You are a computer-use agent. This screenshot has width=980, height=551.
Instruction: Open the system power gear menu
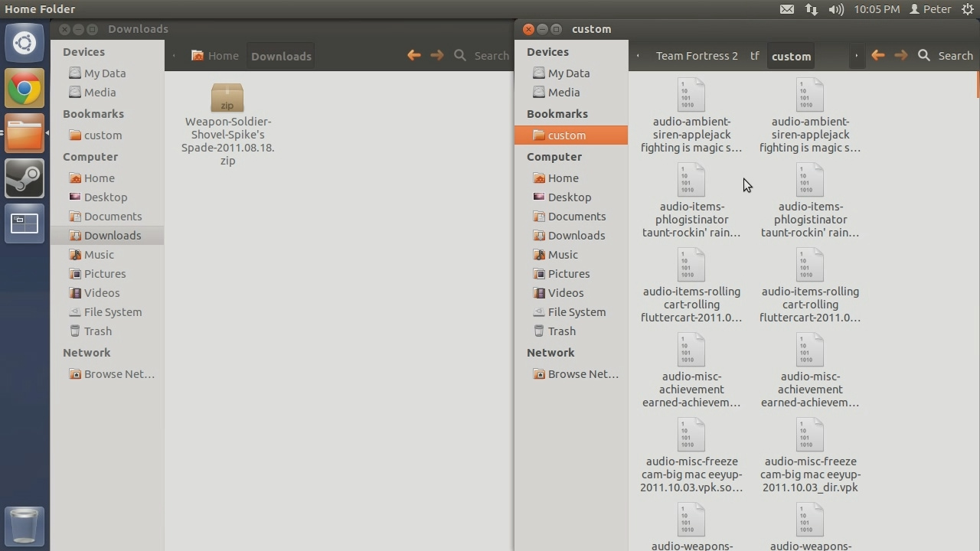(968, 9)
